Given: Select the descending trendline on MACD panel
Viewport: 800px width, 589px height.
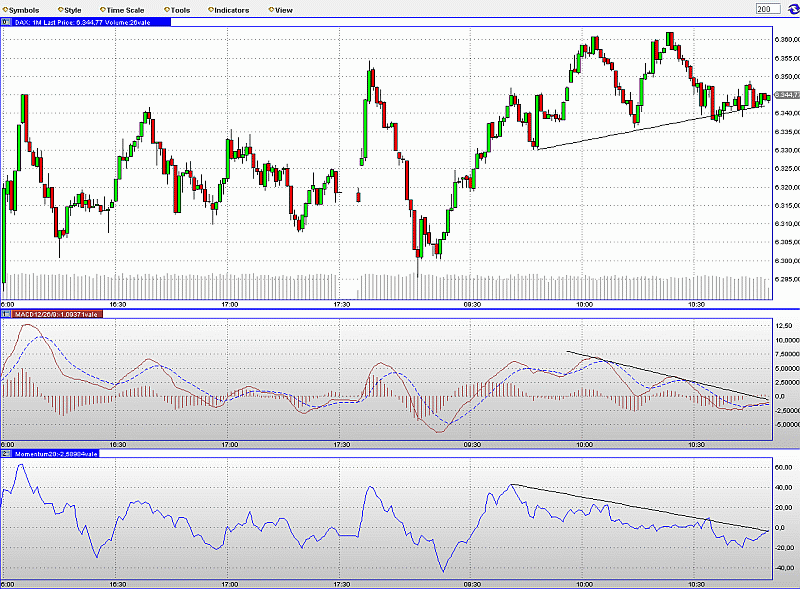Looking at the screenshot, I should point(667,375).
